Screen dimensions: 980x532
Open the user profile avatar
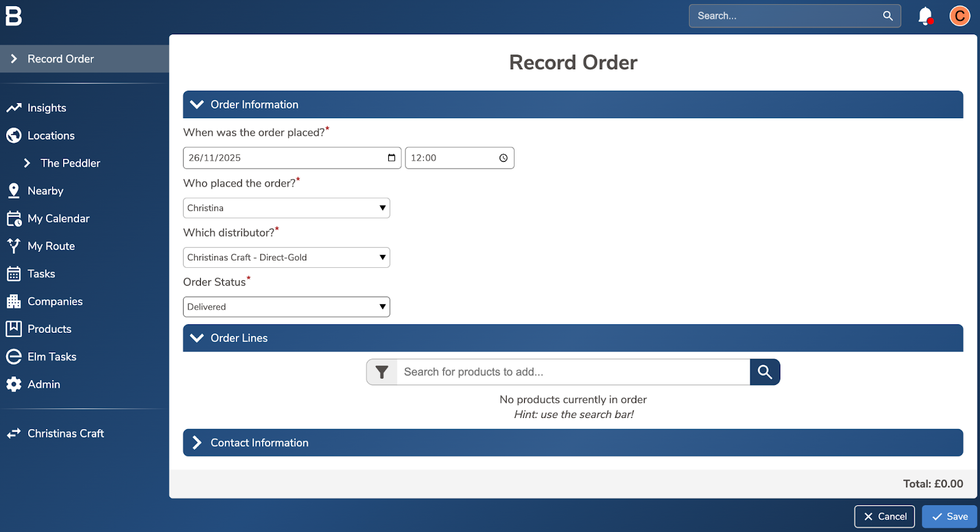pos(959,16)
